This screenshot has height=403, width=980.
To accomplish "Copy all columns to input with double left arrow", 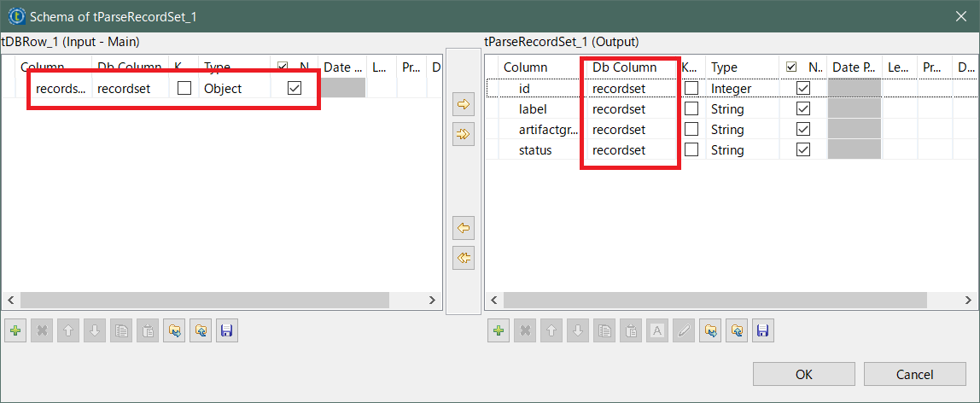I will [x=463, y=258].
